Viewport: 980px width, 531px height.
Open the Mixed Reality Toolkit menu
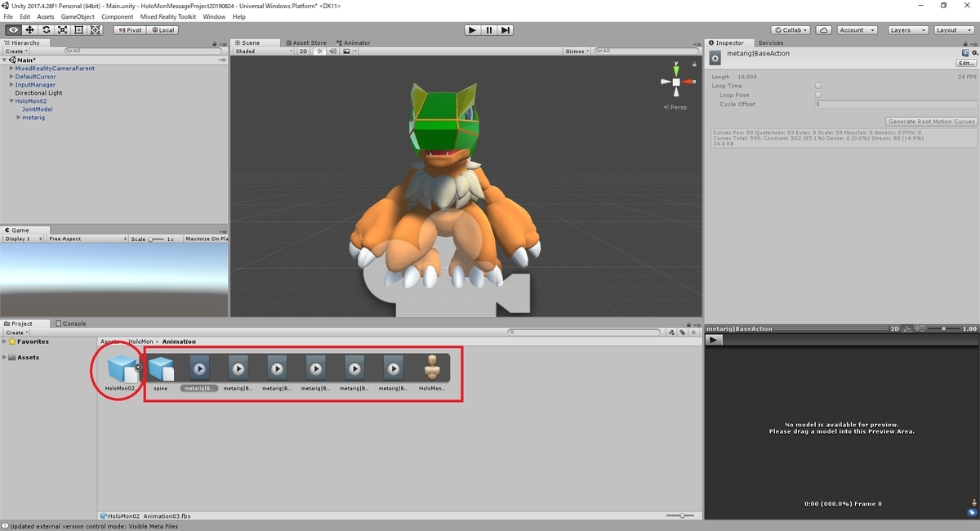[167, 16]
